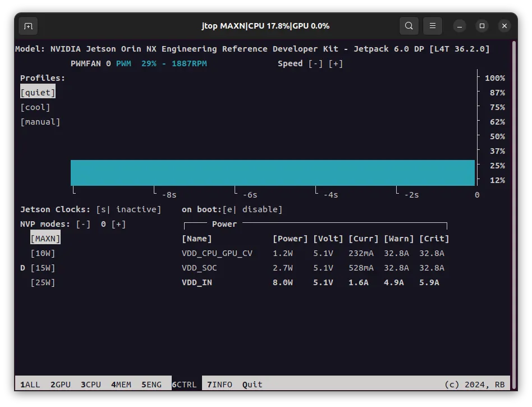The width and height of the screenshot is (532, 407).
Task: Open the hamburger menu in title bar
Action: tap(432, 26)
